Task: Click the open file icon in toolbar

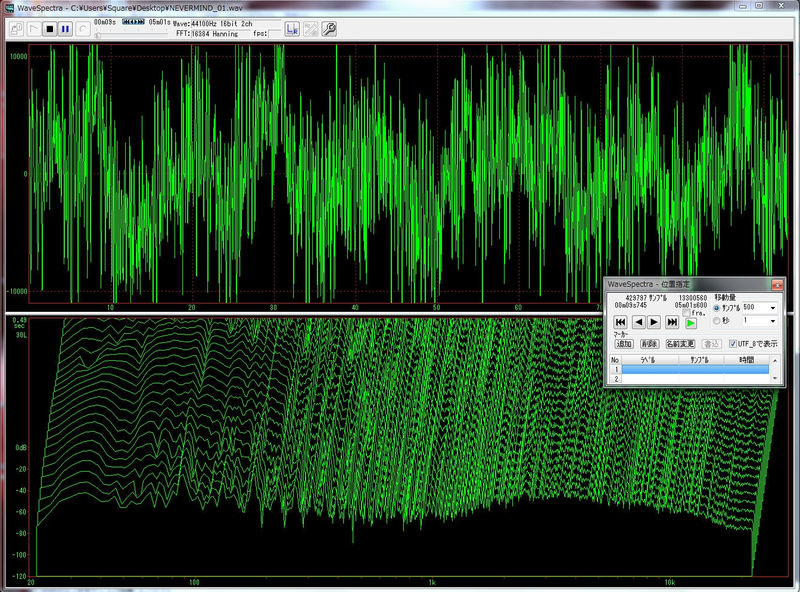Action: (17, 28)
